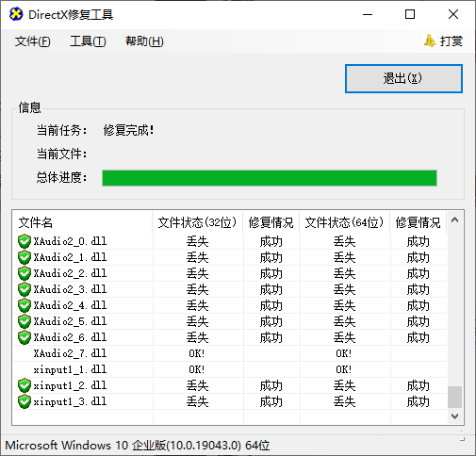Select the XAudio2_6.dll file name
476x456 pixels.
[x=70, y=337]
